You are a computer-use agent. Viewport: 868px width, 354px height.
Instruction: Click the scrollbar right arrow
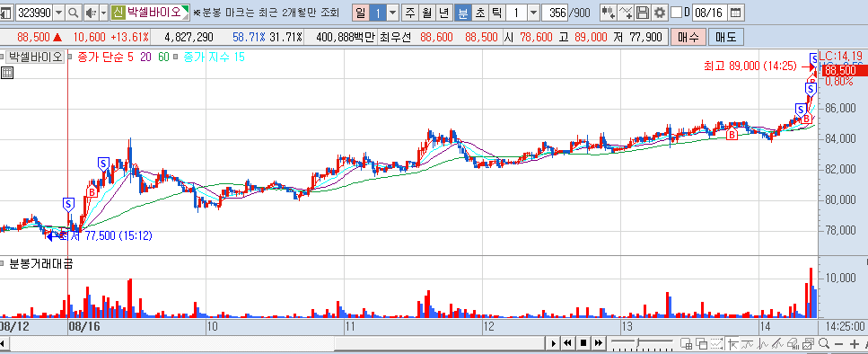pyautogui.click(x=552, y=343)
